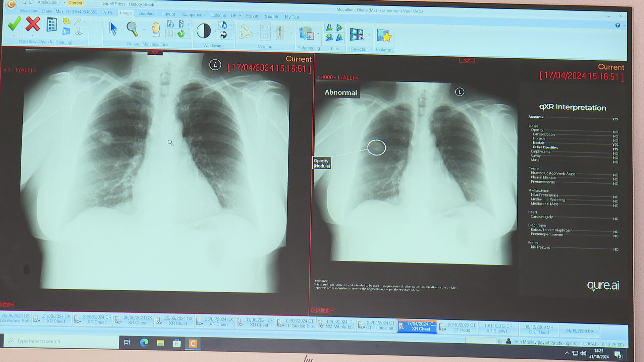644x362 pixels.
Task: Open File Explorer from the taskbar
Action: pos(160,343)
